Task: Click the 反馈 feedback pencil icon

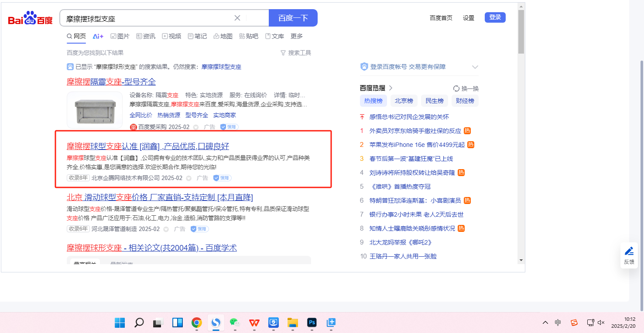Action: tap(629, 251)
